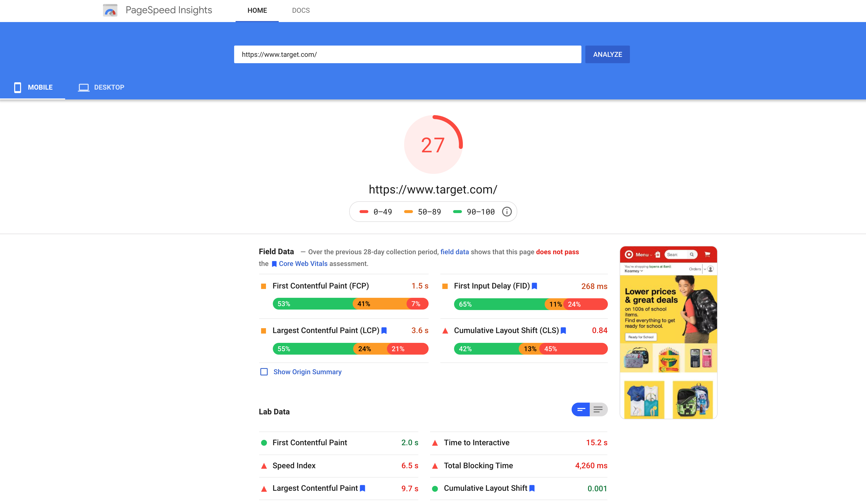Viewport: 866px width, 504px height.
Task: Click the 4,260 ms blocking time value
Action: pyautogui.click(x=591, y=466)
